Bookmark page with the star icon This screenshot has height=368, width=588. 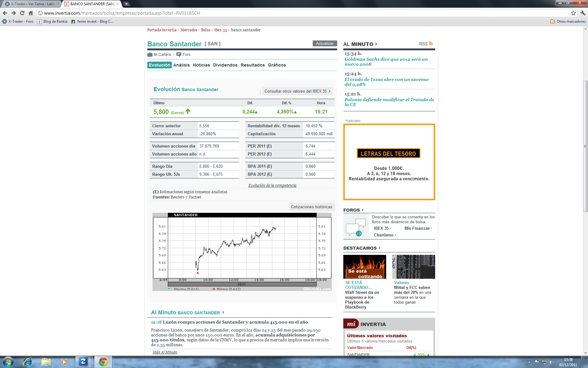(x=573, y=13)
